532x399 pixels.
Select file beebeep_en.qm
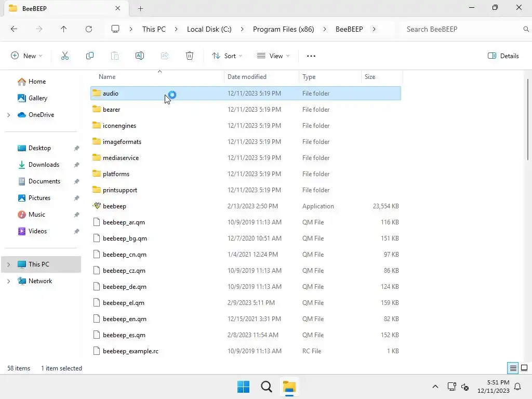(246, 319)
